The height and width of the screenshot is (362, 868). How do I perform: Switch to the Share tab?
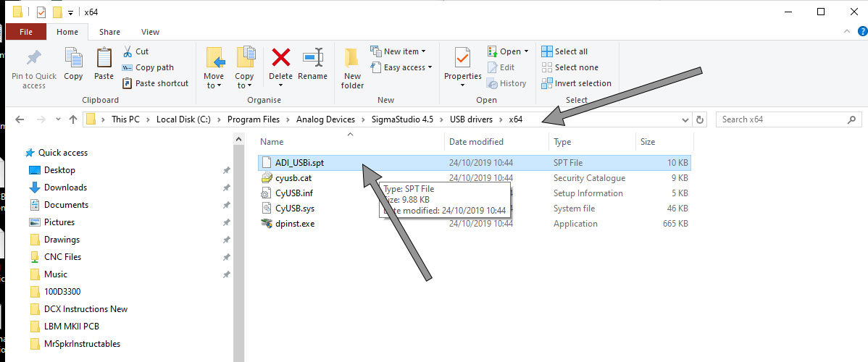109,32
